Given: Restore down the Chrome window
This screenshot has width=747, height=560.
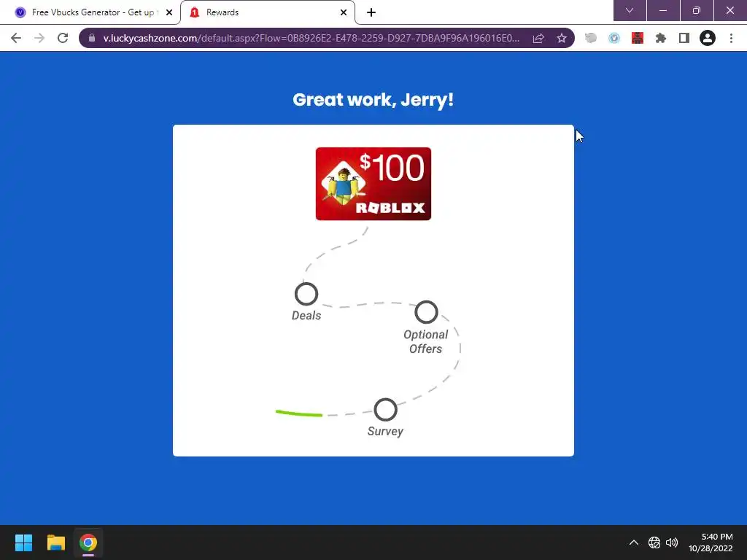Looking at the screenshot, I should click(x=697, y=10).
